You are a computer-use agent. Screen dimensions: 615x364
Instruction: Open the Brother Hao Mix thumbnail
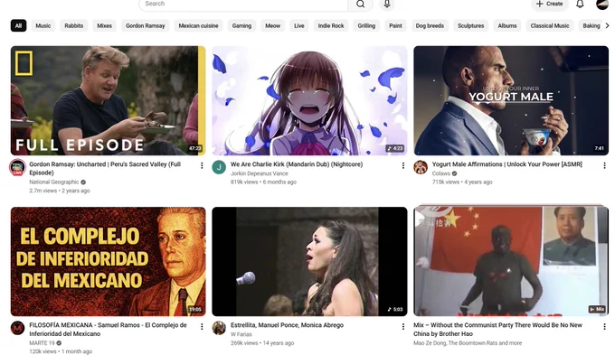pos(511,261)
